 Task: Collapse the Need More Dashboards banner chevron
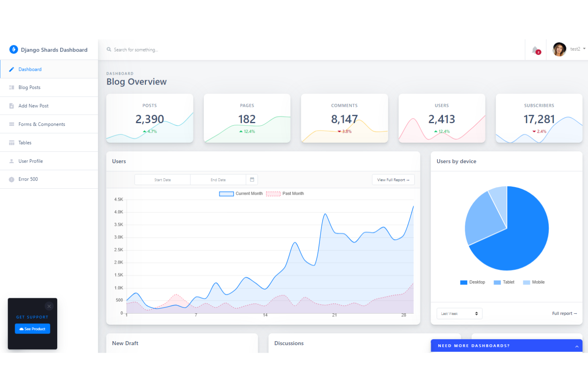(x=577, y=346)
